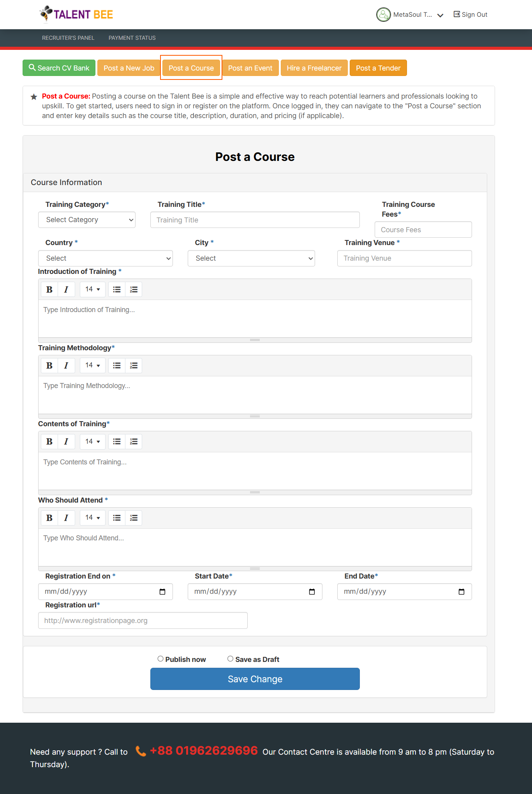The height and width of the screenshot is (794, 532).
Task: Open calendar picker for Registration End on
Action: coord(162,592)
